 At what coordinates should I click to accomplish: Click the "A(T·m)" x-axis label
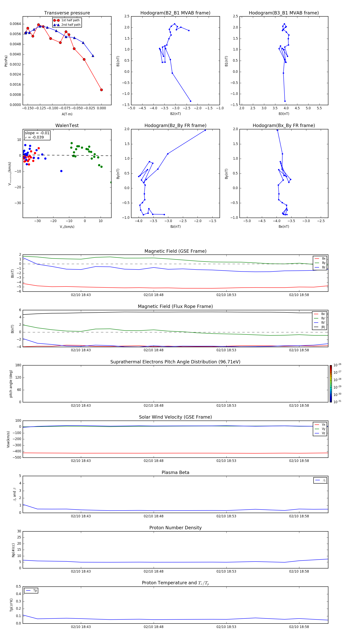pyautogui.click(x=67, y=114)
